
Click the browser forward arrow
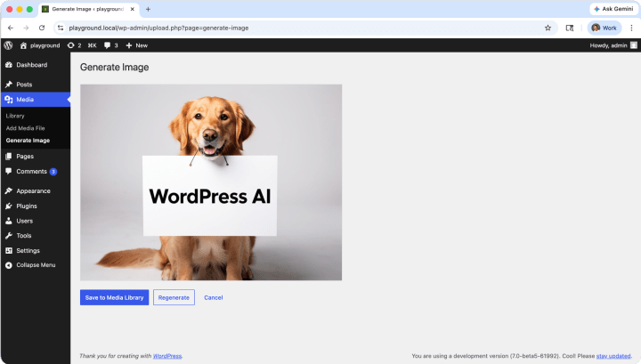click(26, 28)
